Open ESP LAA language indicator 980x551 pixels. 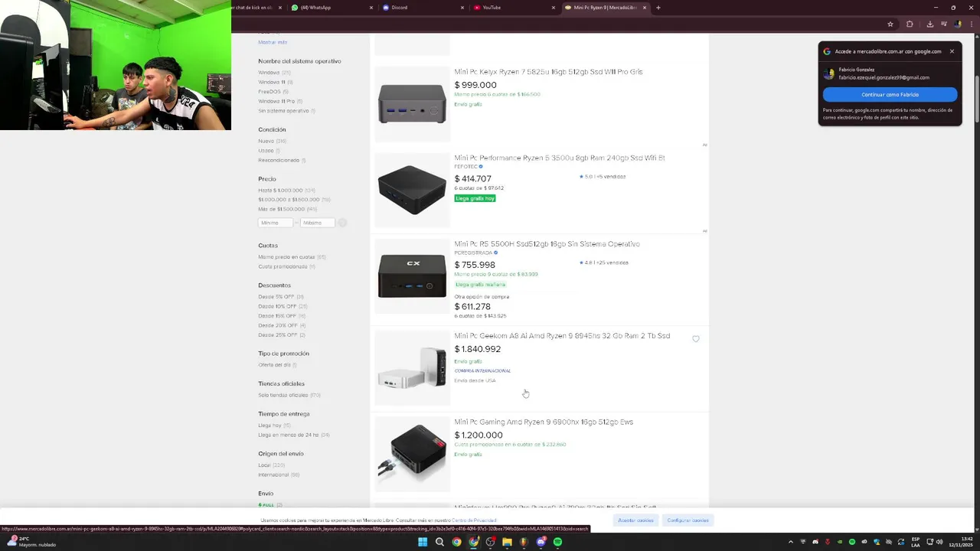(x=916, y=542)
